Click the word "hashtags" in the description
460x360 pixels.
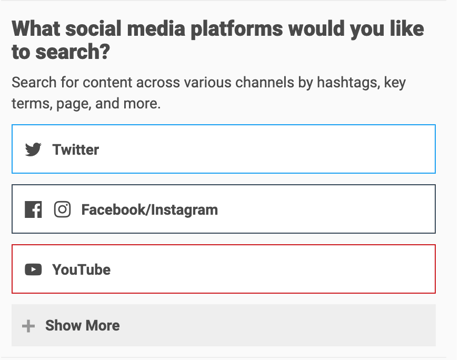(348, 82)
